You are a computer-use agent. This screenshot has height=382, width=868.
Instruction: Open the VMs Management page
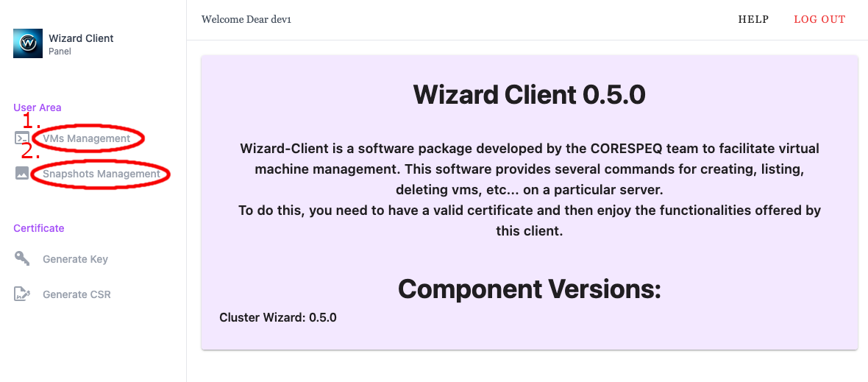(87, 138)
